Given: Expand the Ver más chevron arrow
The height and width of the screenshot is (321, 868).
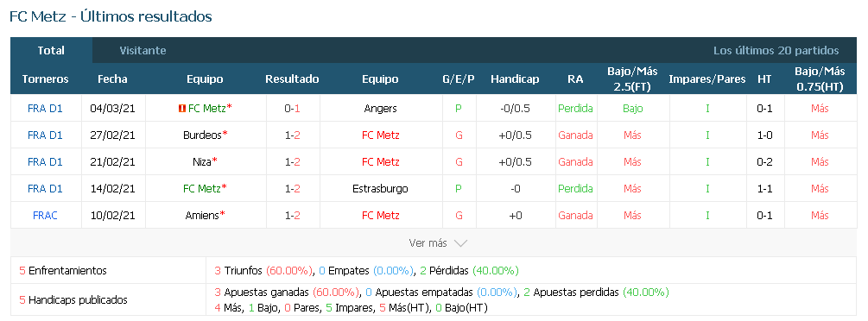Looking at the screenshot, I should coord(460,243).
